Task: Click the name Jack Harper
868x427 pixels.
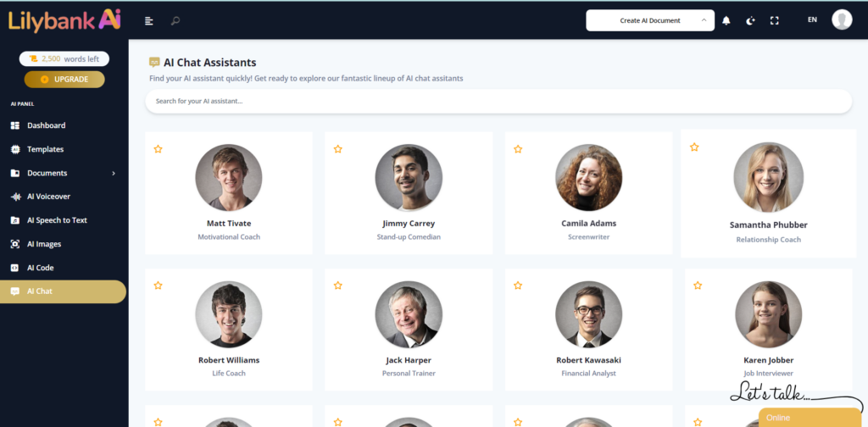Action: coord(409,360)
